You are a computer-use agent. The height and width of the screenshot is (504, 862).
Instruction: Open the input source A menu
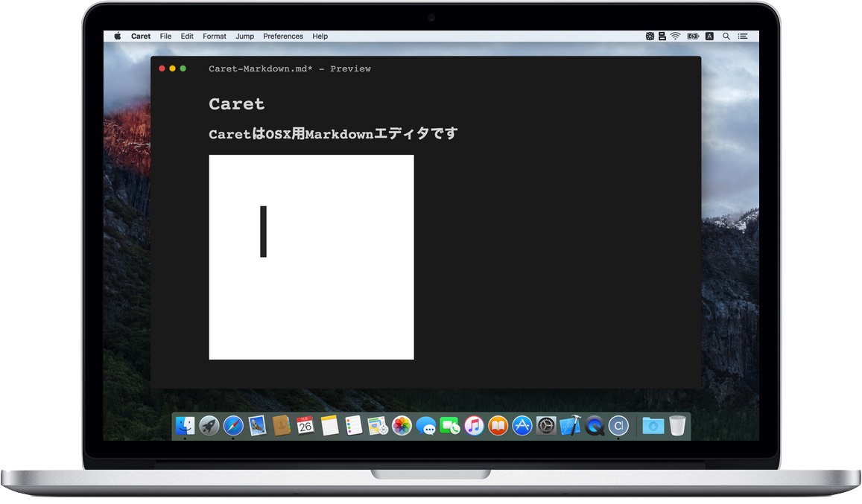tap(710, 36)
